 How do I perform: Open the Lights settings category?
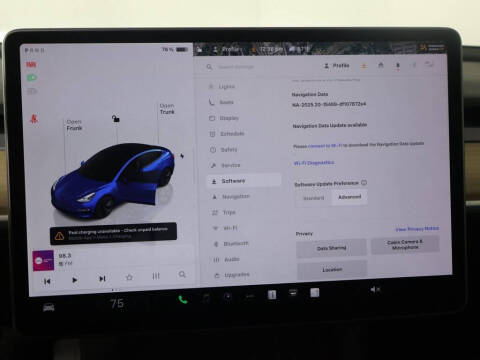coord(227,87)
